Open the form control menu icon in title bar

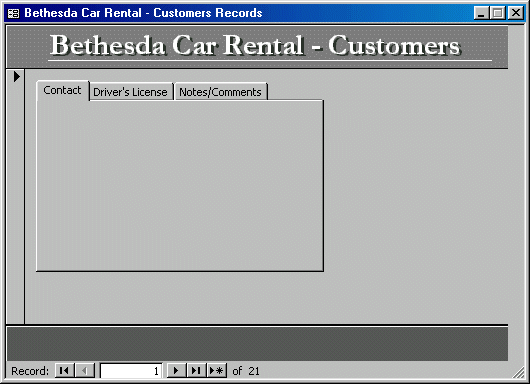[x=14, y=13]
